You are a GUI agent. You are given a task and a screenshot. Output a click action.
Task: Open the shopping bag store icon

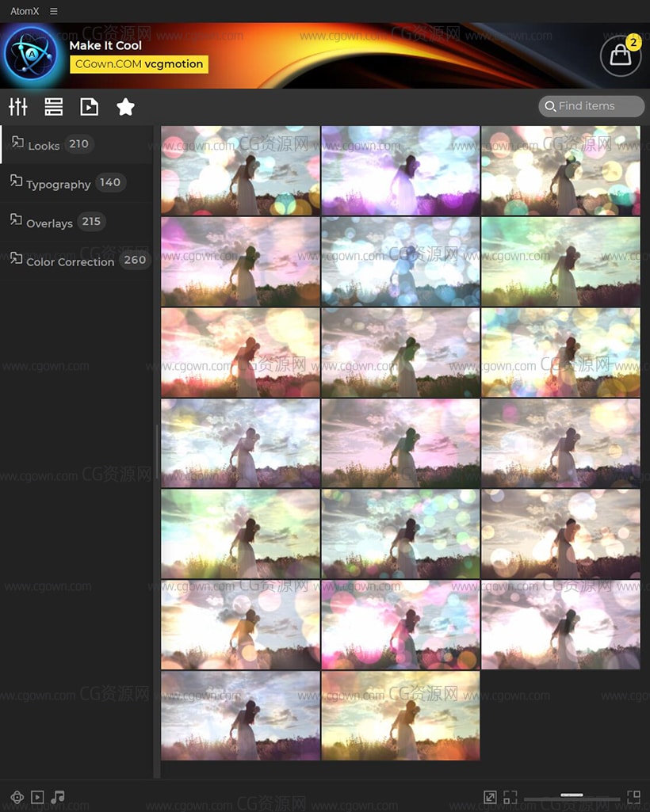click(x=621, y=55)
